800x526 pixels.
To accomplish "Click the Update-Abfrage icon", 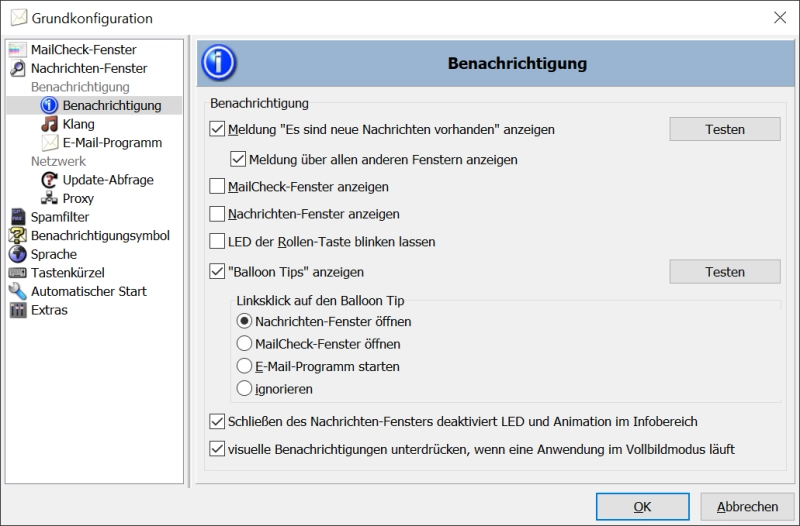I will [x=49, y=180].
